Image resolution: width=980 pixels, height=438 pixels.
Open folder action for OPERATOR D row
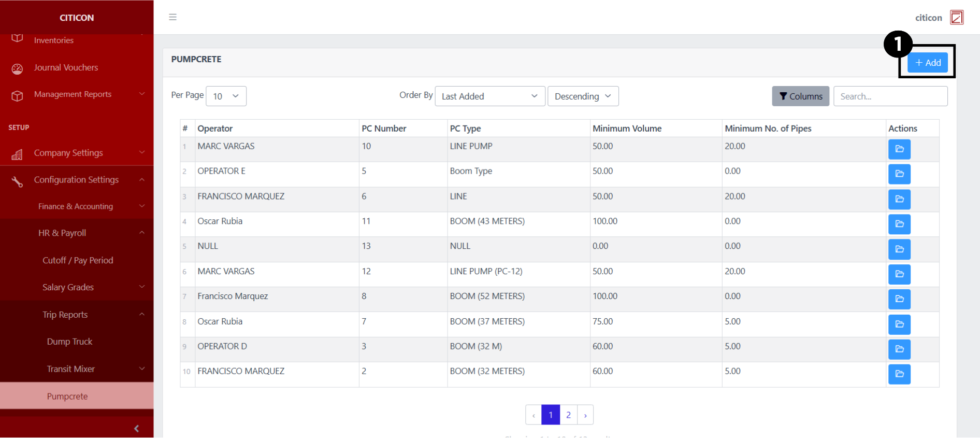tap(899, 349)
